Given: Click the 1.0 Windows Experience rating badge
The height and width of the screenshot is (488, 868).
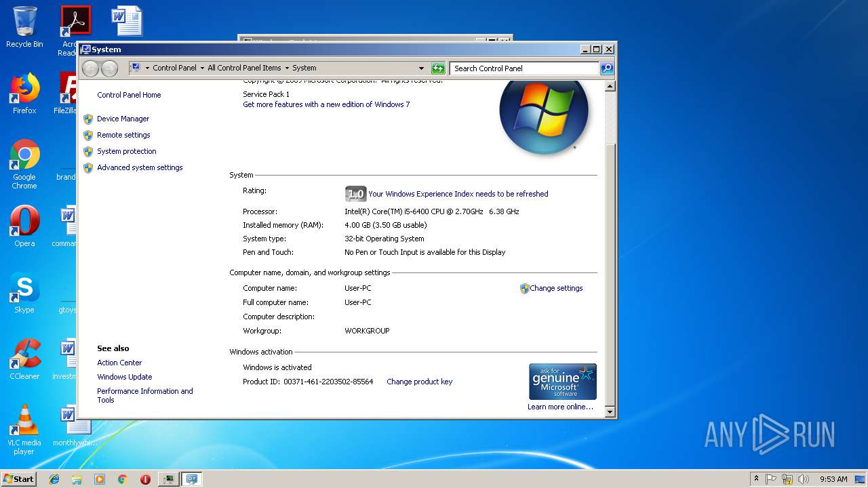Looking at the screenshot, I should pyautogui.click(x=355, y=194).
